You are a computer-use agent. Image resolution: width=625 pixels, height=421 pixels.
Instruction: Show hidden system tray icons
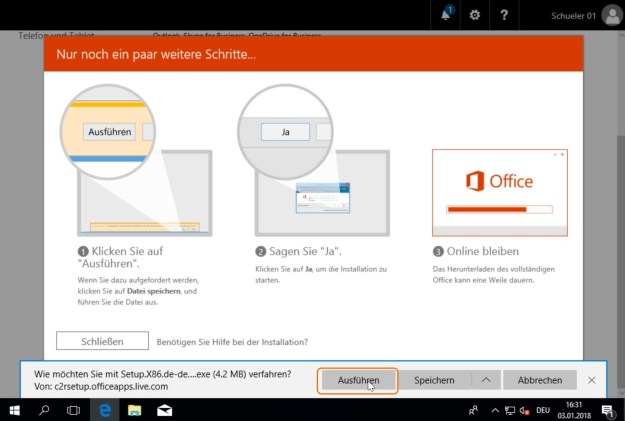tap(495, 410)
